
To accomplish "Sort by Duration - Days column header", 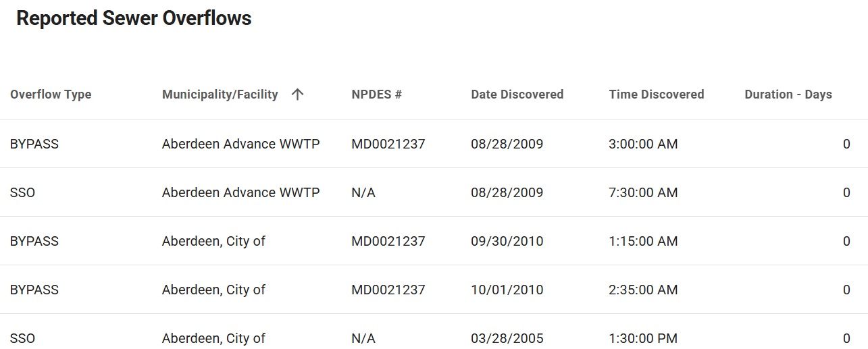I will 788,95.
